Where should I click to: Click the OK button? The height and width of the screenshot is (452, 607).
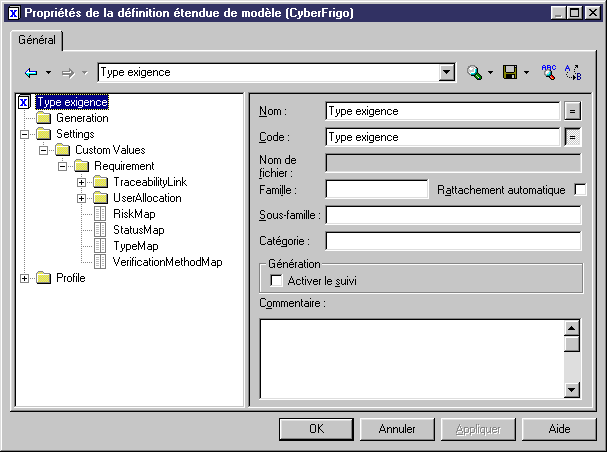pos(316,429)
